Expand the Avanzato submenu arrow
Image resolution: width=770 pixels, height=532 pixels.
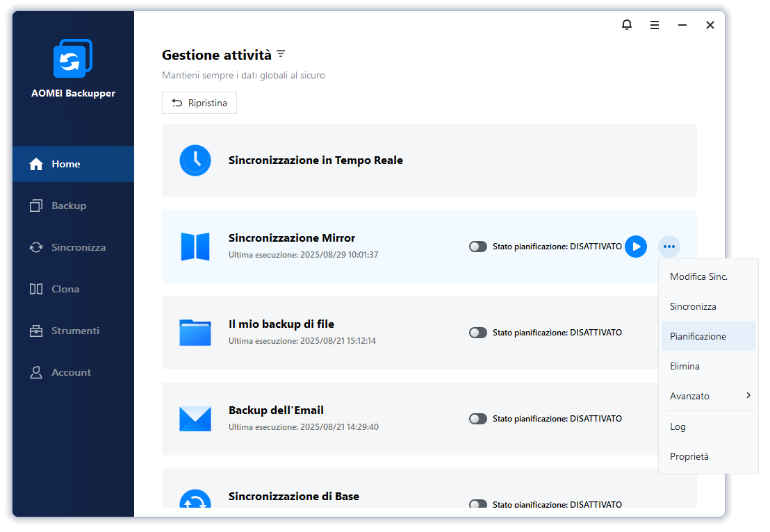(748, 396)
